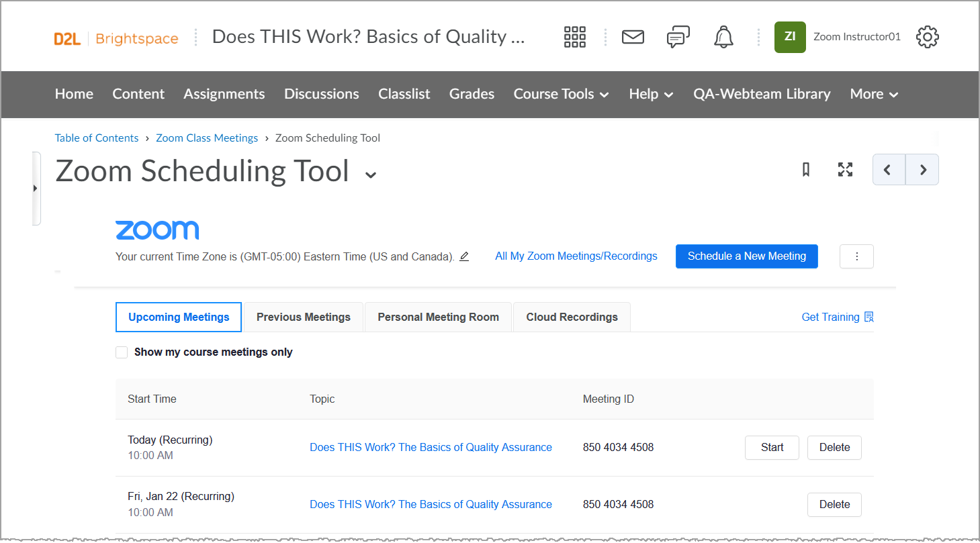Viewport: 980px width, 543px height.
Task: Edit the time zone with the pencil icon
Action: point(464,256)
